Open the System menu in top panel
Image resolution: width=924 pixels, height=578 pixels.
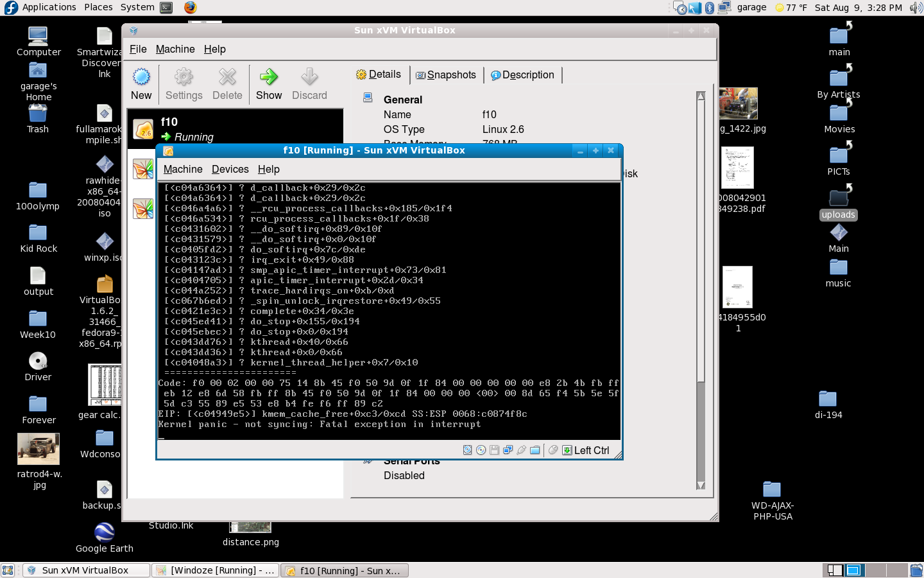click(137, 7)
